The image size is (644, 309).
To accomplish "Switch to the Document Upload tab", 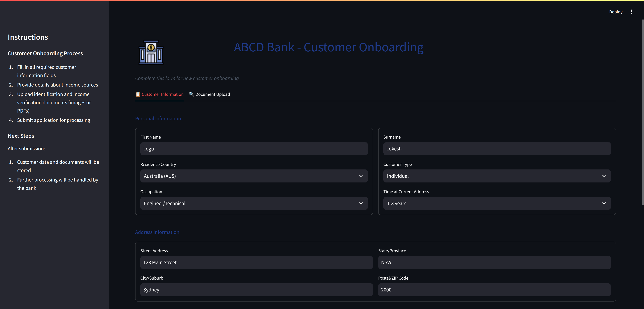I will (x=212, y=94).
